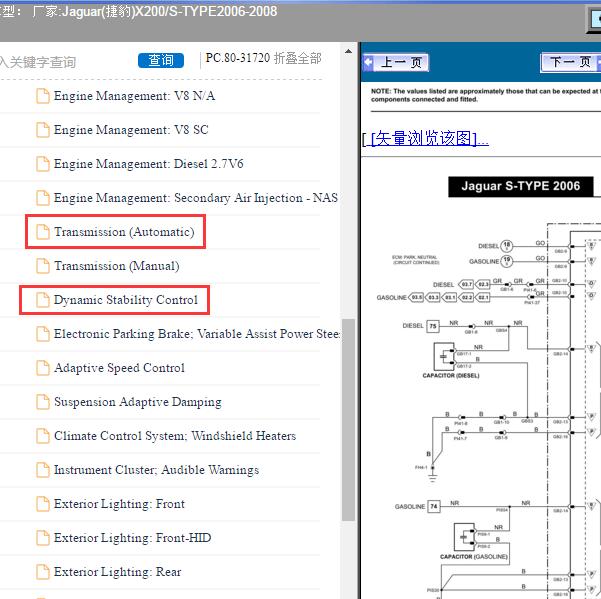Click the CAPACITOR (DIESEL) label in diagram
The width and height of the screenshot is (601, 599).
451,376
